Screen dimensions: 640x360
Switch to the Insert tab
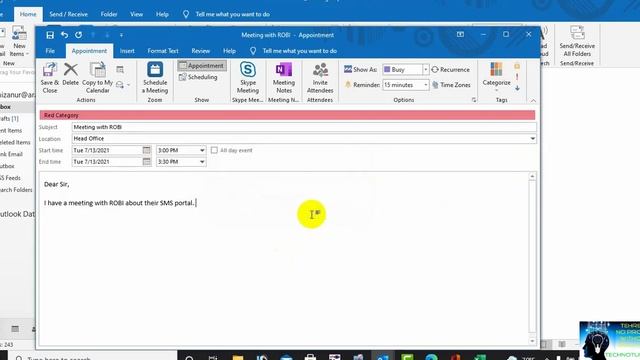click(127, 51)
